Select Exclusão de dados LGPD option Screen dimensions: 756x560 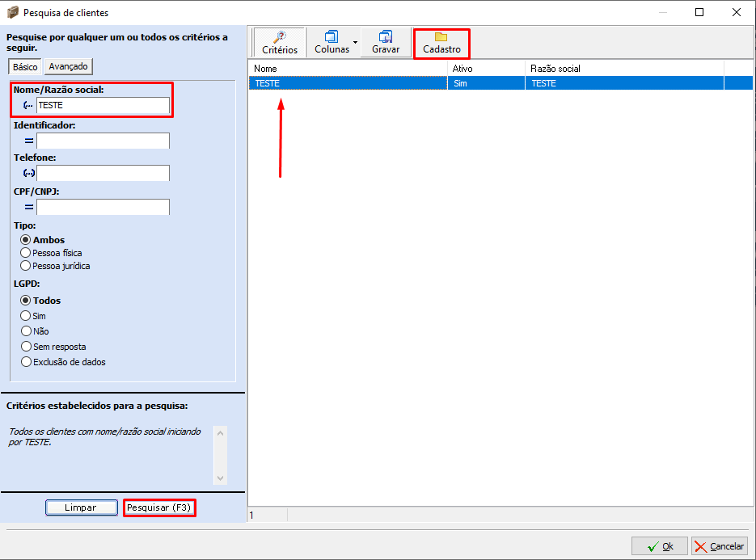(26, 362)
